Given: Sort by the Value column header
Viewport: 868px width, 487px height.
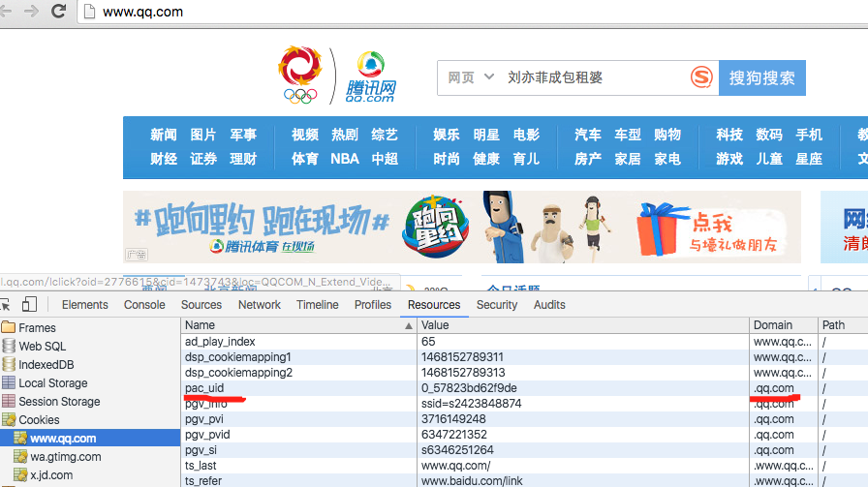Looking at the screenshot, I should click(583, 325).
